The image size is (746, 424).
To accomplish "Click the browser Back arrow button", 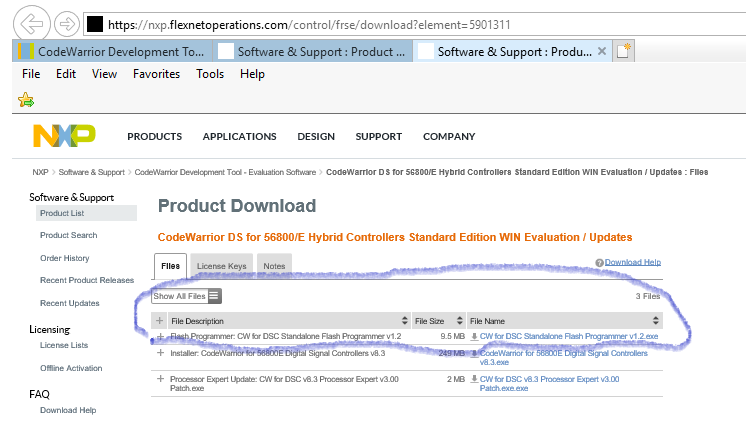I will [33, 22].
